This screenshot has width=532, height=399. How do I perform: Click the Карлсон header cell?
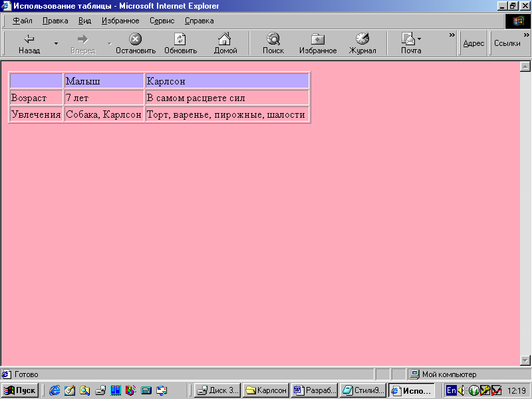point(227,81)
